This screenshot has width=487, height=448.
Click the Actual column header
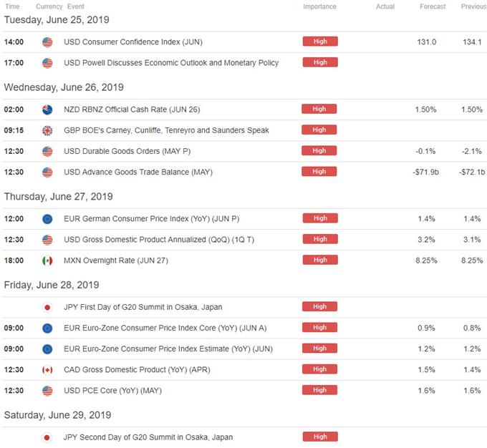click(385, 6)
